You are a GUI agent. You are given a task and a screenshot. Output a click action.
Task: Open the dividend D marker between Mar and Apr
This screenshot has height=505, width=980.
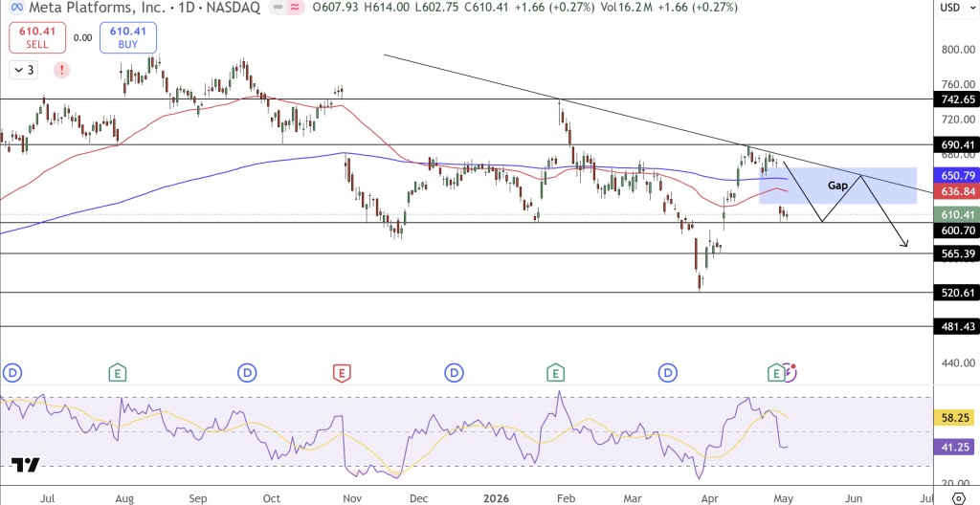coord(668,374)
